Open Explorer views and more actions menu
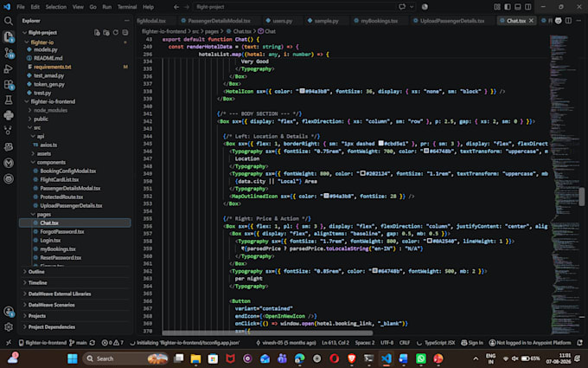This screenshot has height=368, width=588. pyautogui.click(x=127, y=21)
